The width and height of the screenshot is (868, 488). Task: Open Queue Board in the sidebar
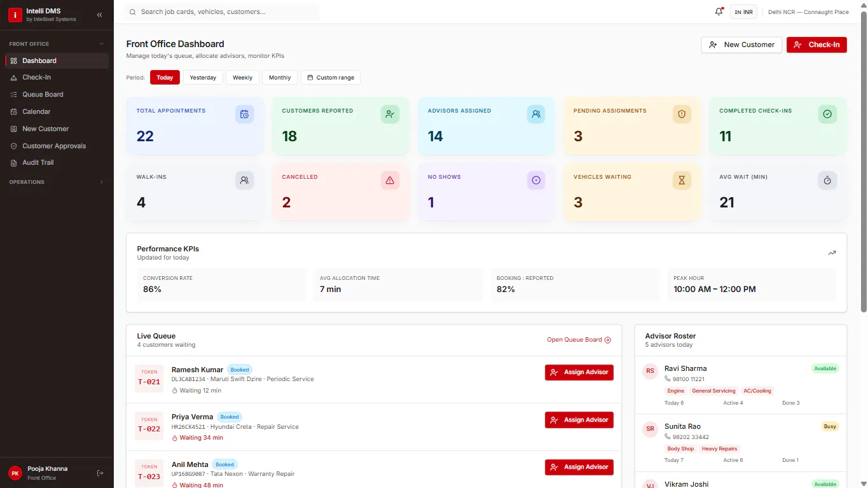57,95
